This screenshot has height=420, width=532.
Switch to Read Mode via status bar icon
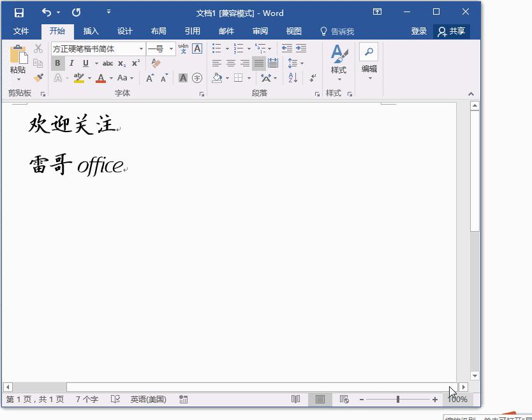pyautogui.click(x=295, y=399)
